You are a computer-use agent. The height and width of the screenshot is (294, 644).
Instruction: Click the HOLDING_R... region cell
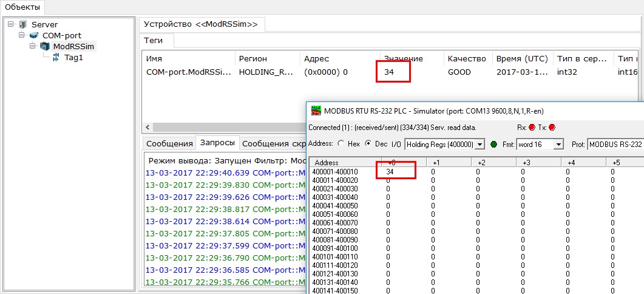pos(266,72)
